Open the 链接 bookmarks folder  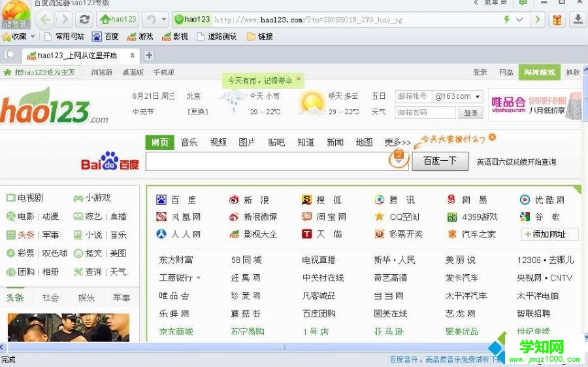(260, 37)
